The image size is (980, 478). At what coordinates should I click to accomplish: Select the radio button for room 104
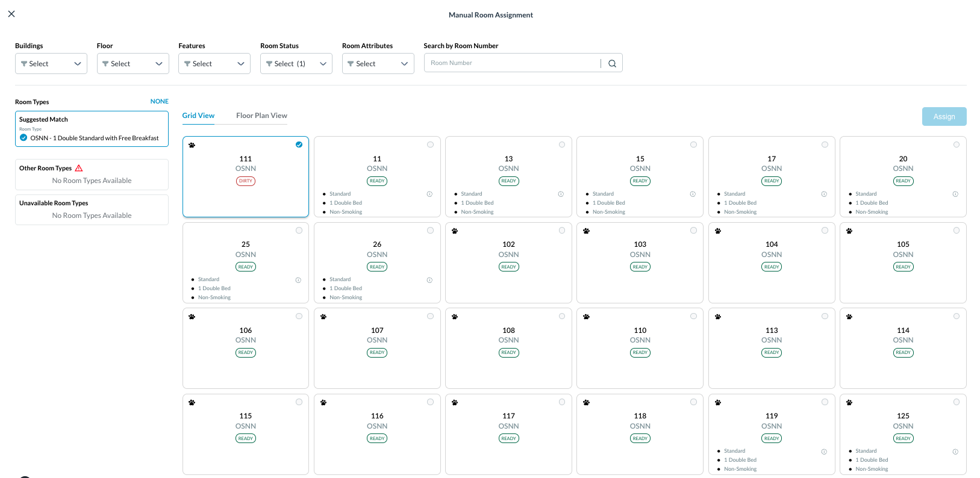coord(825,231)
